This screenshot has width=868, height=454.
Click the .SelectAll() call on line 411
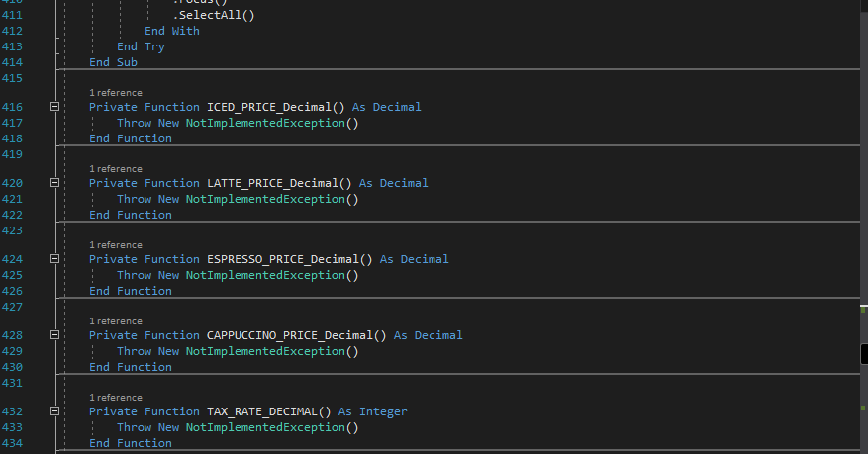214,16
